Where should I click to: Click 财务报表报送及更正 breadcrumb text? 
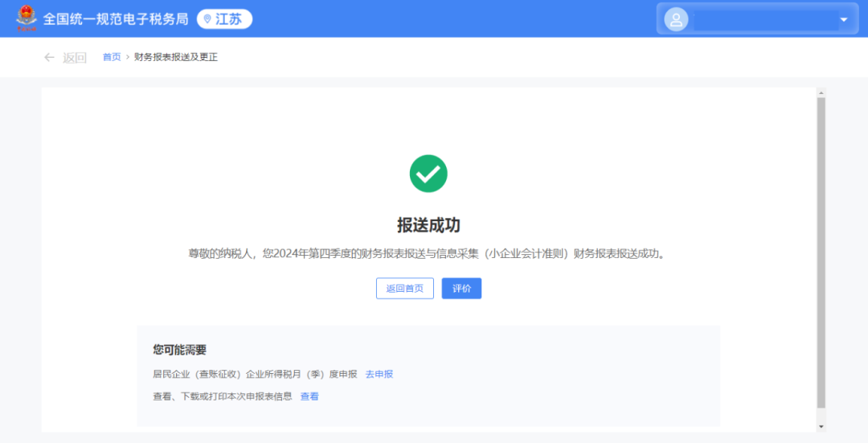[x=176, y=57]
